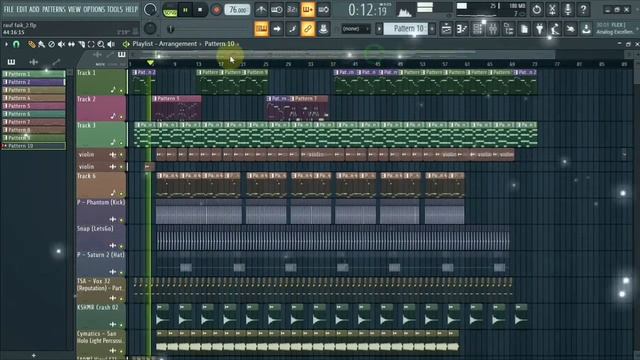
Task: Pause playback with the pause button
Action: tap(185, 10)
